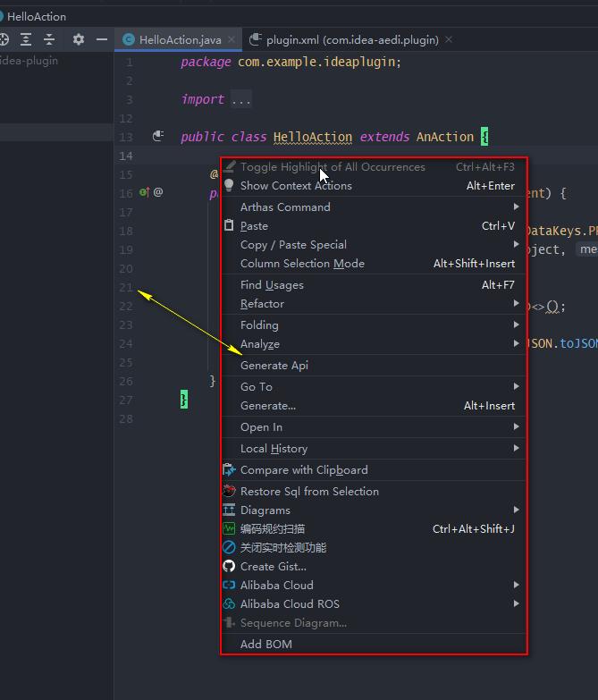
Task: Expand the Analyze submenu arrow
Action: click(517, 343)
